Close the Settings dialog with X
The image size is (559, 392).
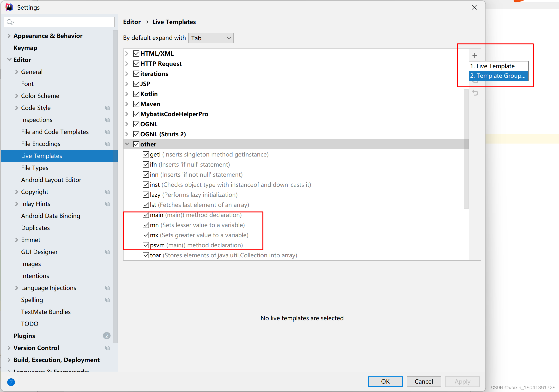pos(474,7)
